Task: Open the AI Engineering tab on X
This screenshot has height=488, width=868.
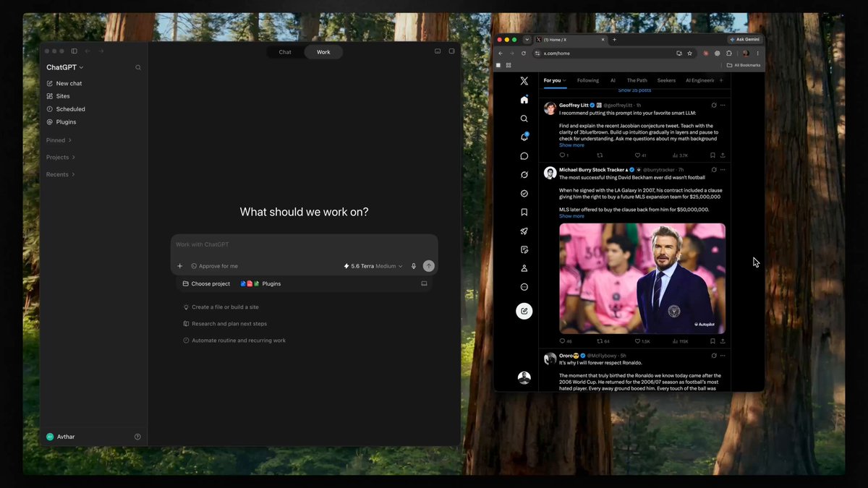Action: tap(699, 80)
